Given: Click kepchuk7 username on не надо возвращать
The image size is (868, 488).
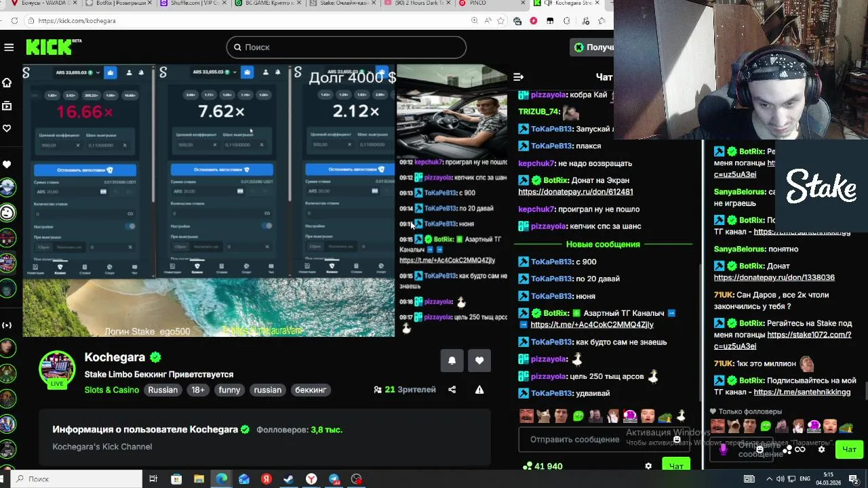Looking at the screenshot, I should [536, 163].
